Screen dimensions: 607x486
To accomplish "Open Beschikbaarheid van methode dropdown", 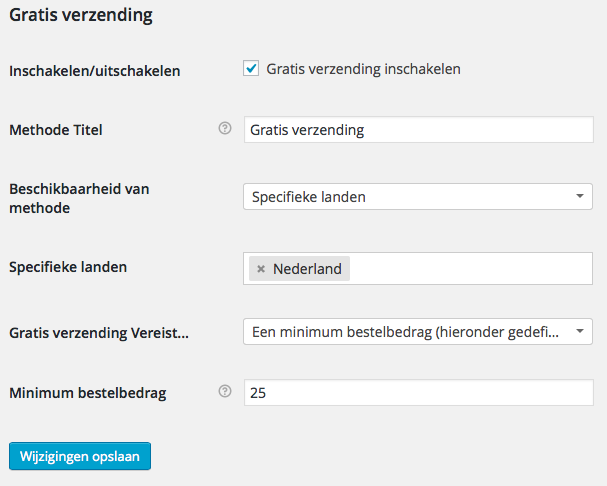I will point(418,197).
